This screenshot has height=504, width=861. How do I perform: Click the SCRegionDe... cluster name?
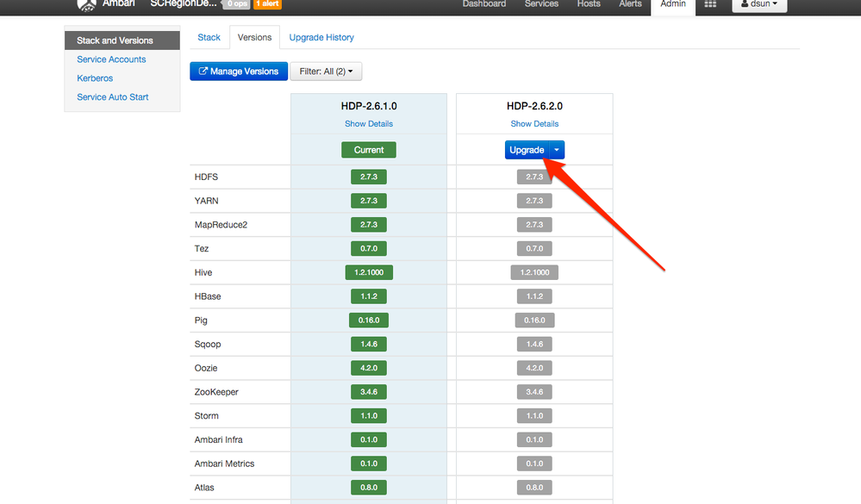point(184,3)
